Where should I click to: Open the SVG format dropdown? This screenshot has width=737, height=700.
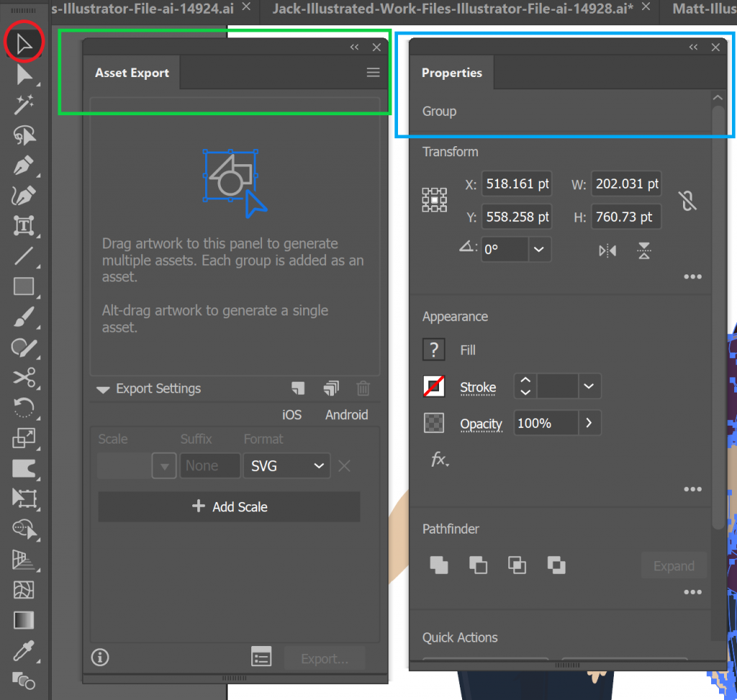pyautogui.click(x=286, y=466)
